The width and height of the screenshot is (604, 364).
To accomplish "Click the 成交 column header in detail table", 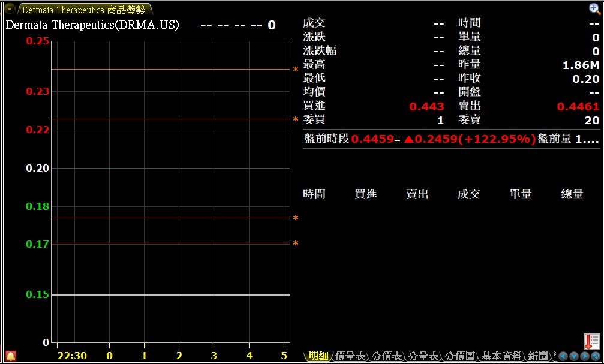I will [x=469, y=194].
